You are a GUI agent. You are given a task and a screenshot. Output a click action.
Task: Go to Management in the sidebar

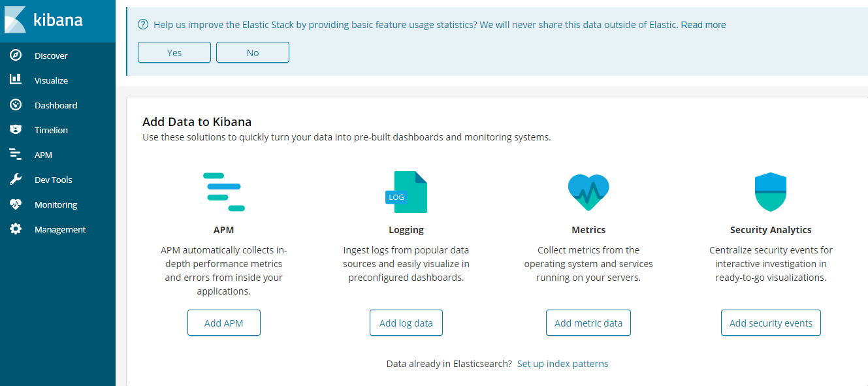tap(60, 229)
